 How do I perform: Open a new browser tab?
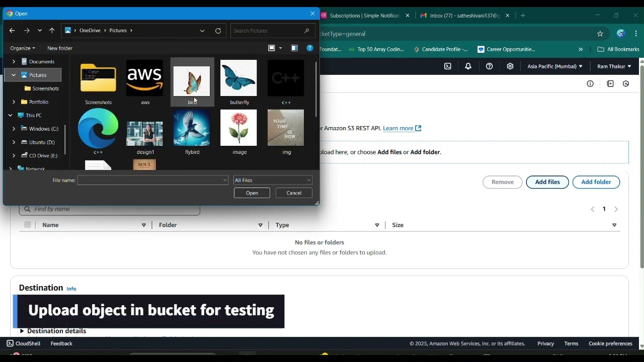click(523, 16)
